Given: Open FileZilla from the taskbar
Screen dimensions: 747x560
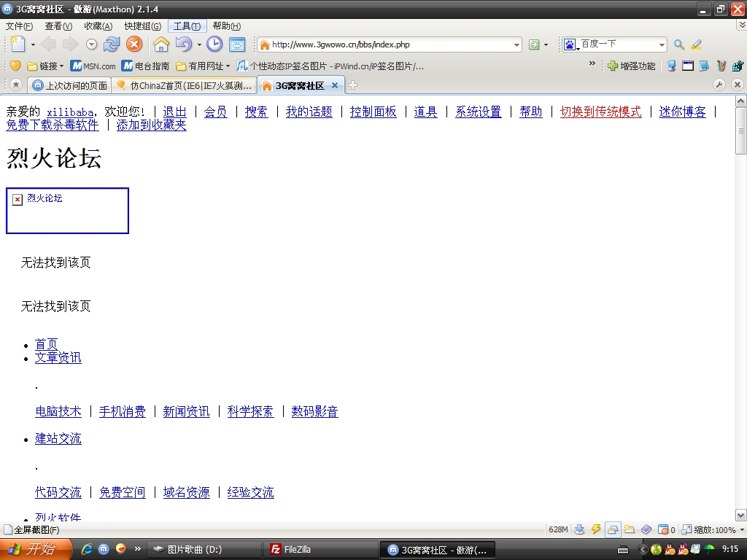Looking at the screenshot, I should [x=320, y=550].
